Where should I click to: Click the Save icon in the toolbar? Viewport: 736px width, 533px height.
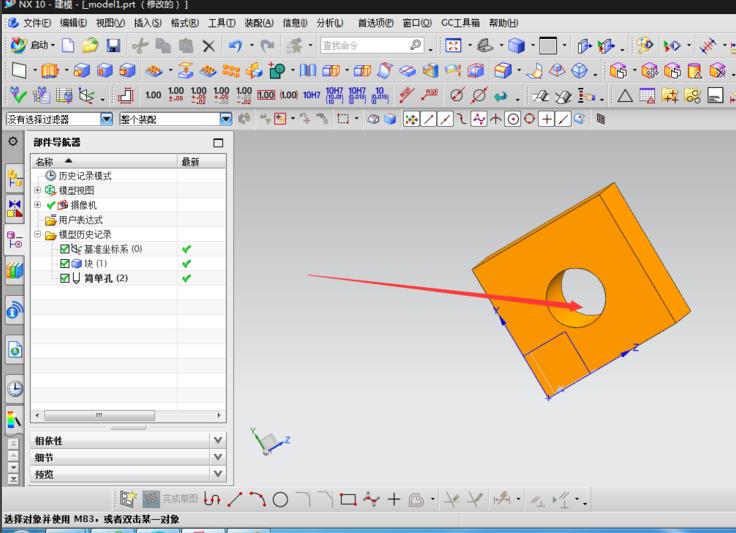(x=113, y=46)
